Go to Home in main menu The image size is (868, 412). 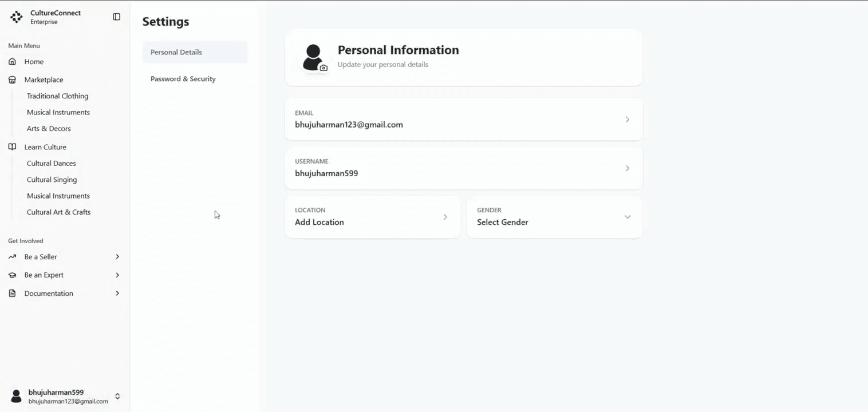coord(34,61)
